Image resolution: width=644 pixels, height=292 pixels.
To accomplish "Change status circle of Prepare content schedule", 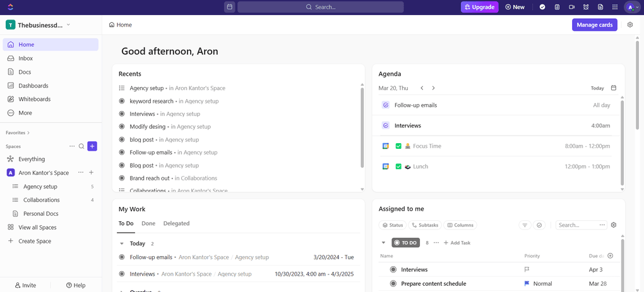I will point(393,283).
